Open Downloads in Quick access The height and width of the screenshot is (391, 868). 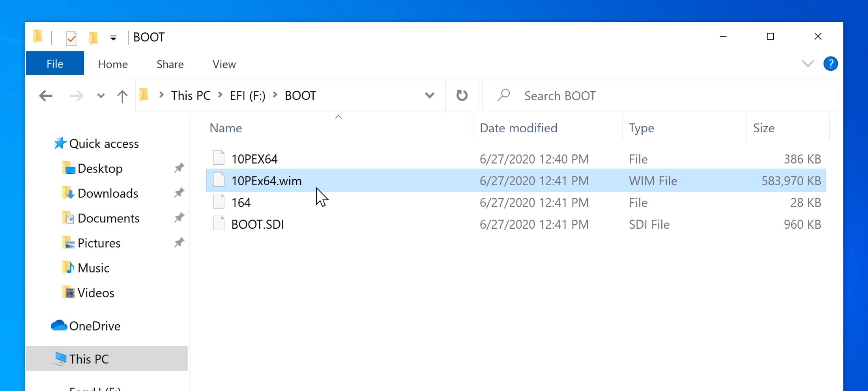click(107, 193)
